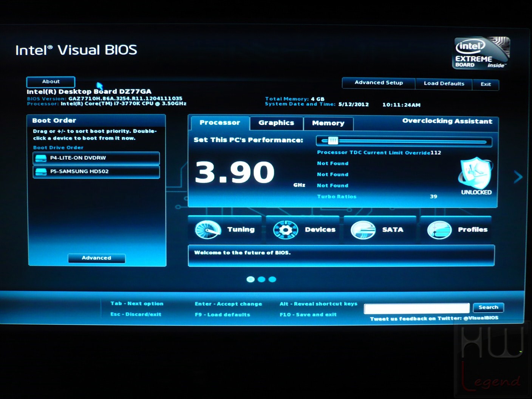The width and height of the screenshot is (532, 399).
Task: Click the search input field
Action: tap(416, 308)
